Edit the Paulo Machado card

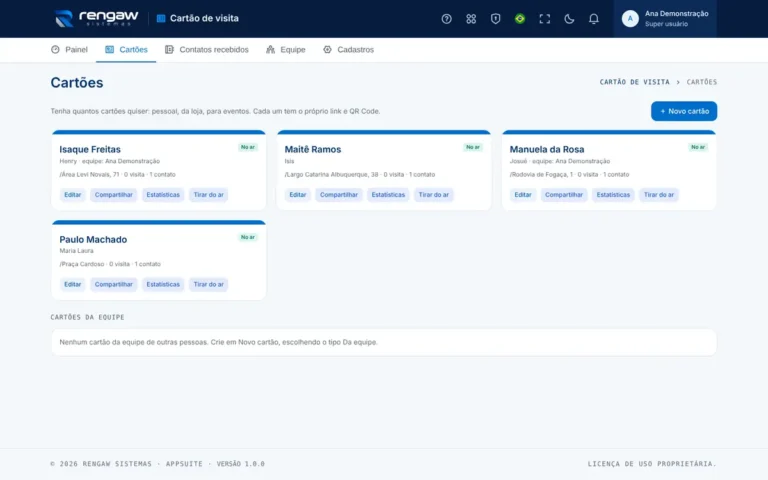[72, 284]
